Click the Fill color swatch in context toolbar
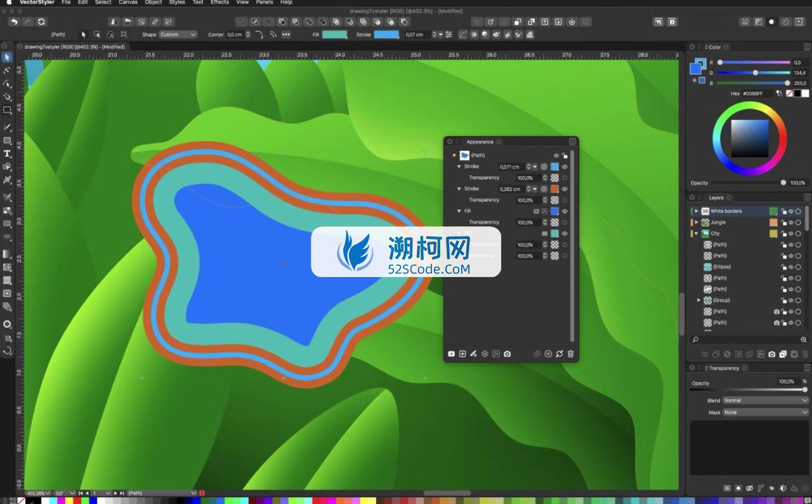Screen dimensions: 812x504 tap(334, 34)
